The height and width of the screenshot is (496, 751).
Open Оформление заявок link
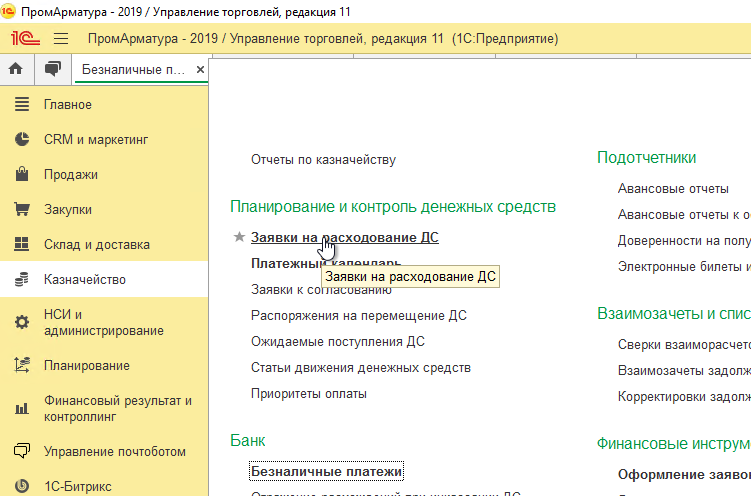(684, 474)
